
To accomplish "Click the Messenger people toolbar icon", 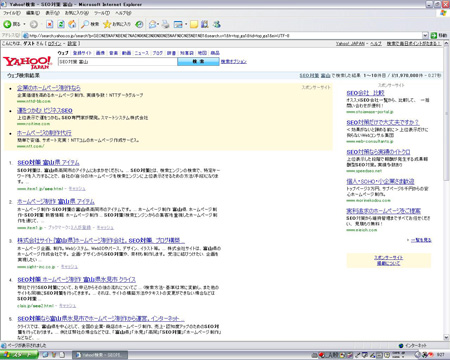I will tap(217, 24).
